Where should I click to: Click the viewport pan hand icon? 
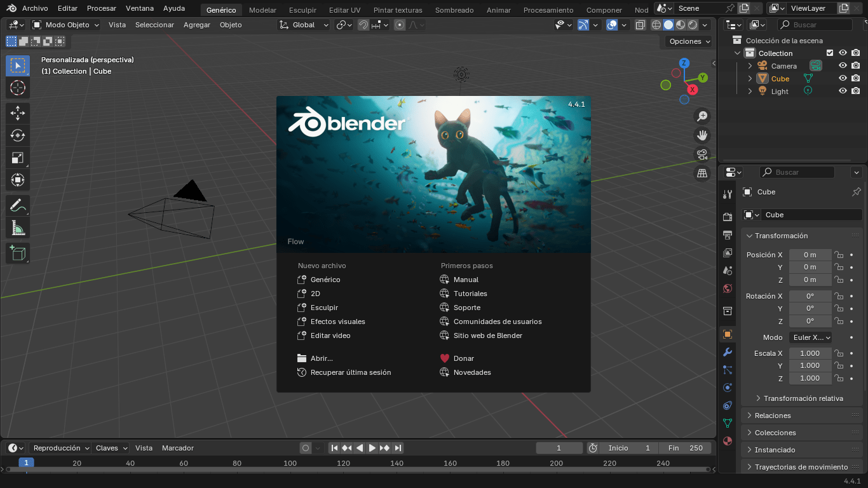coord(702,135)
